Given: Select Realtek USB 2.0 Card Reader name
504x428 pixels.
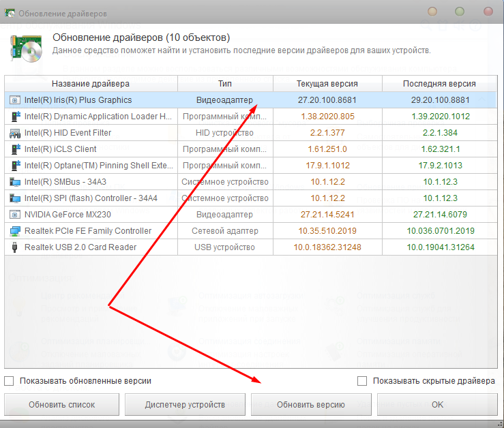Looking at the screenshot, I should [x=80, y=247].
